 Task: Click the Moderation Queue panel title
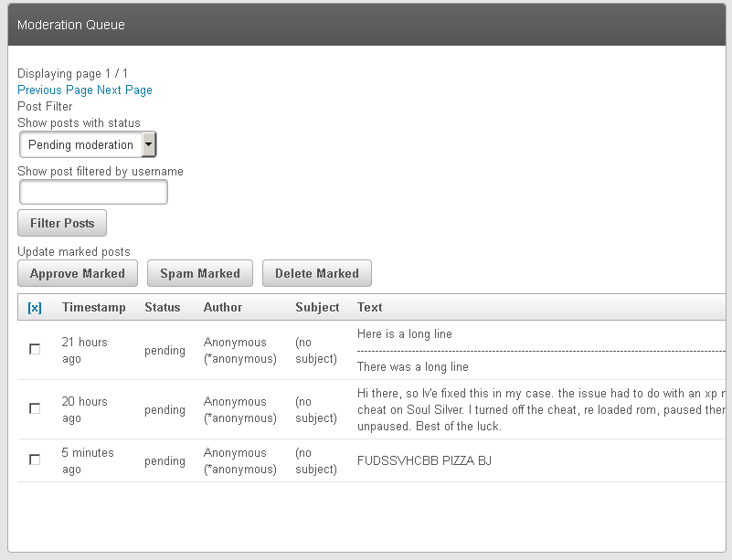71,25
